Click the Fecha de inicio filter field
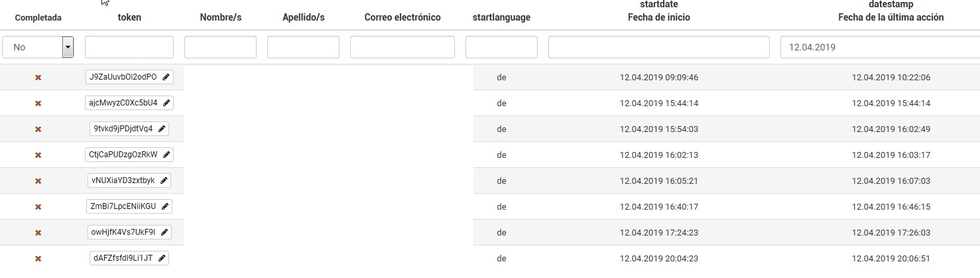The height and width of the screenshot is (278, 980). [658, 47]
